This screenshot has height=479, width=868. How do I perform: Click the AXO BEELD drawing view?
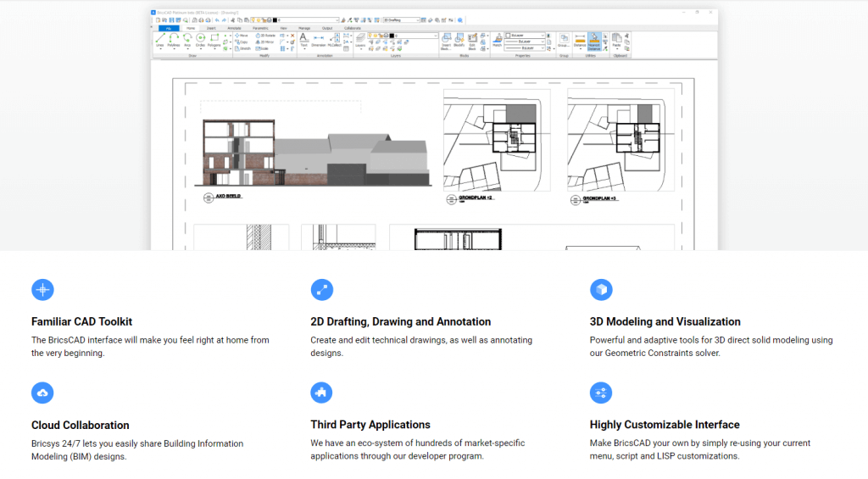click(313, 153)
